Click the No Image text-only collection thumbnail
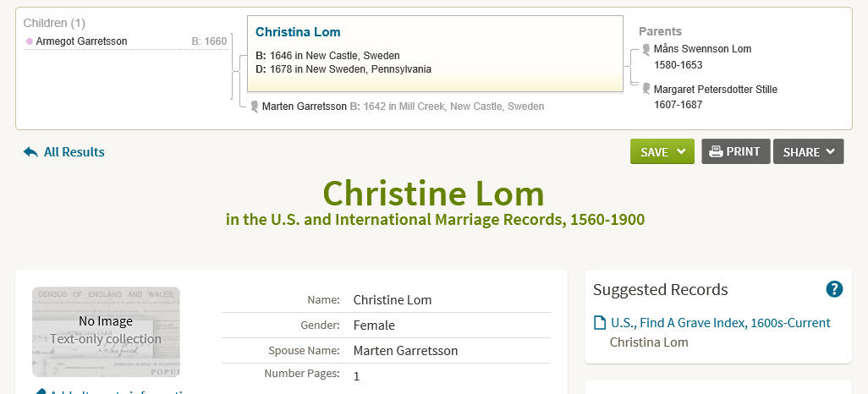Screen dimensions: 868x394 (x=106, y=331)
